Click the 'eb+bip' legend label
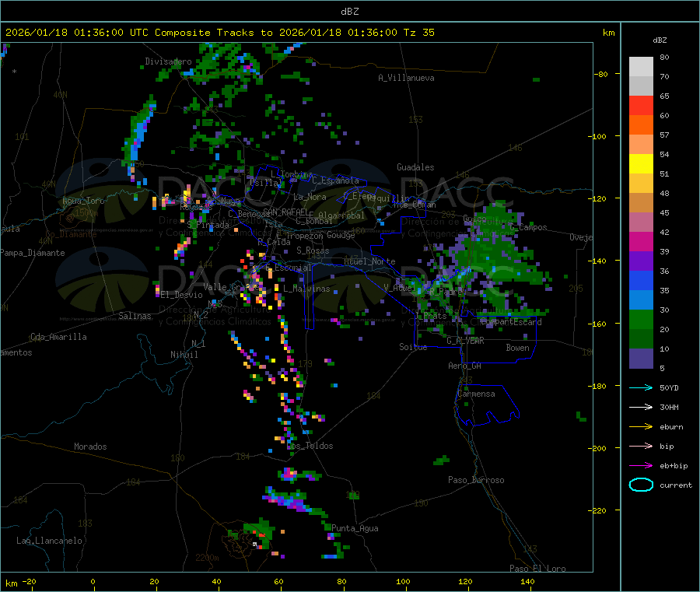 pos(674,466)
